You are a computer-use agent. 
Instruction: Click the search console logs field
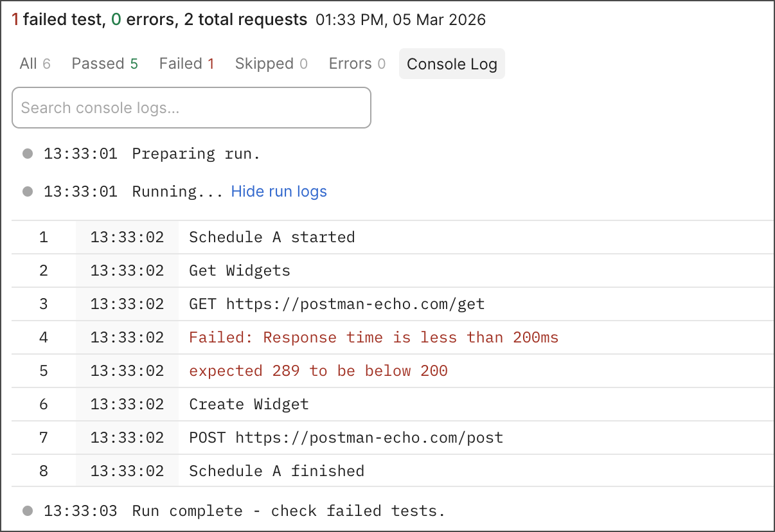[x=191, y=107]
